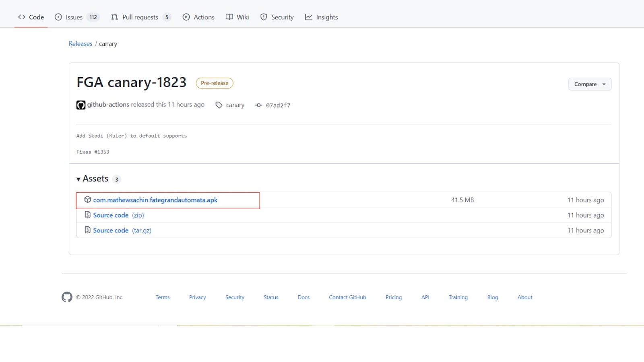Open the github-actions author link
Image resolution: width=644 pixels, height=362 pixels.
[108, 105]
